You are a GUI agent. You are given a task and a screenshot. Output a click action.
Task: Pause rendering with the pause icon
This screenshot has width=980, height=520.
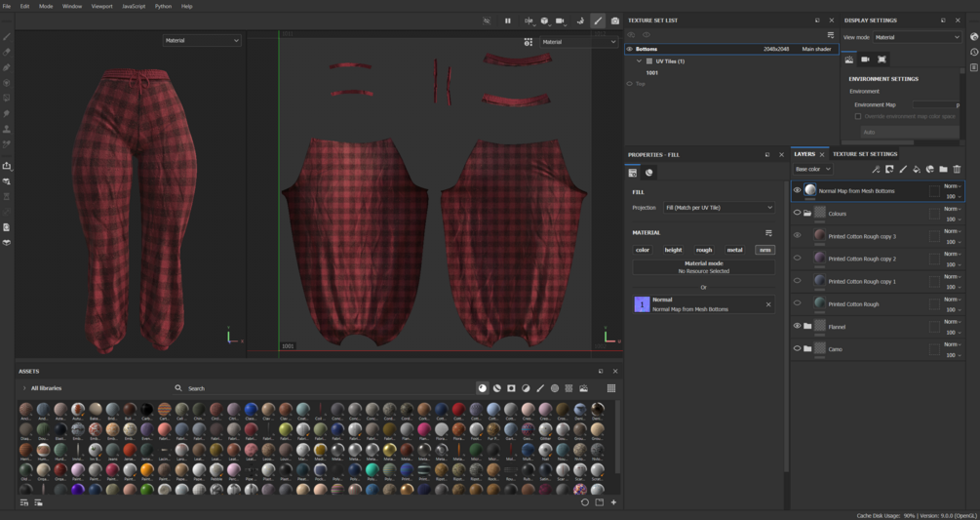click(507, 20)
